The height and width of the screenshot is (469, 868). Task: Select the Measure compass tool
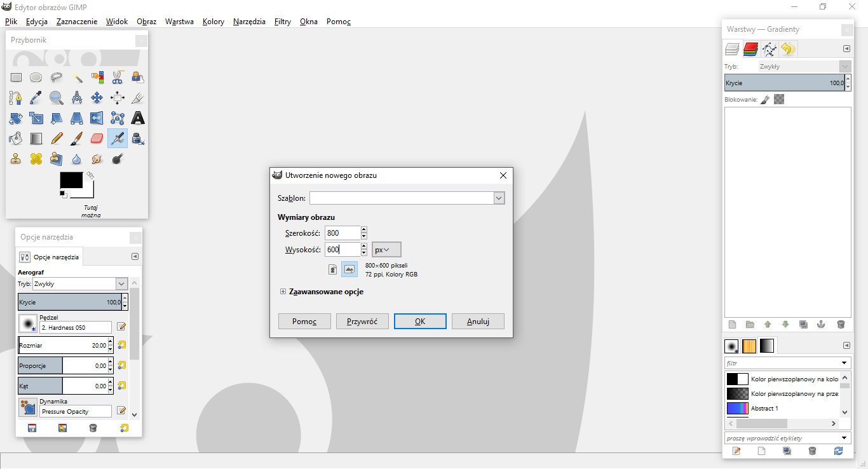tap(77, 98)
